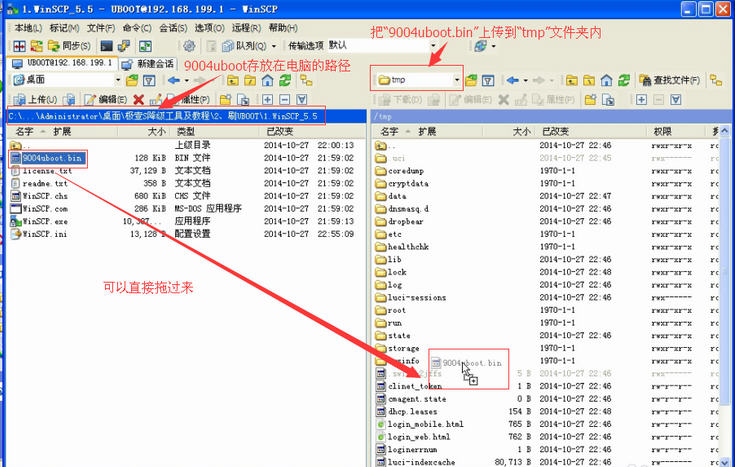Image resolution: width=735 pixels, height=467 pixels.
Task: Click the 上传(U) upload button
Action: 35,99
